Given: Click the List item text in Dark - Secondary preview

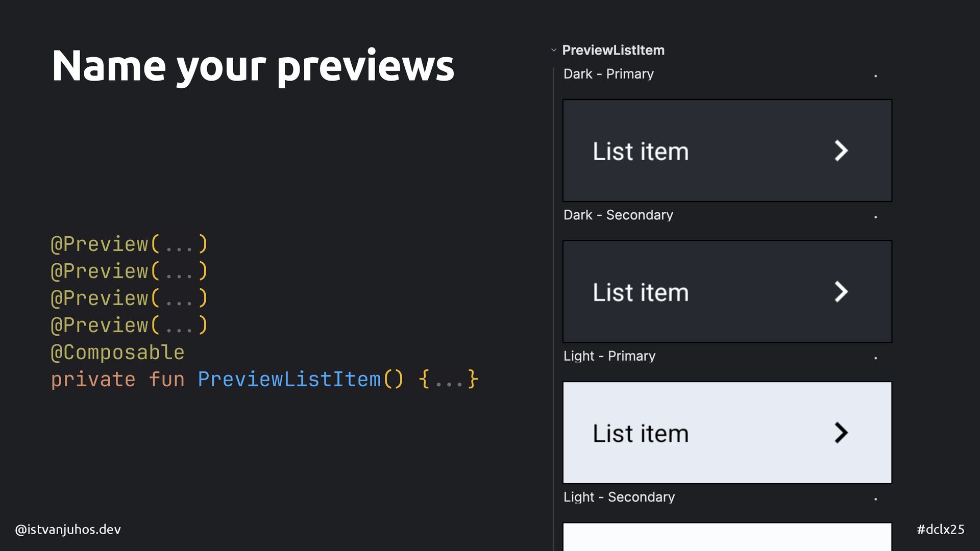Looking at the screenshot, I should click(641, 292).
